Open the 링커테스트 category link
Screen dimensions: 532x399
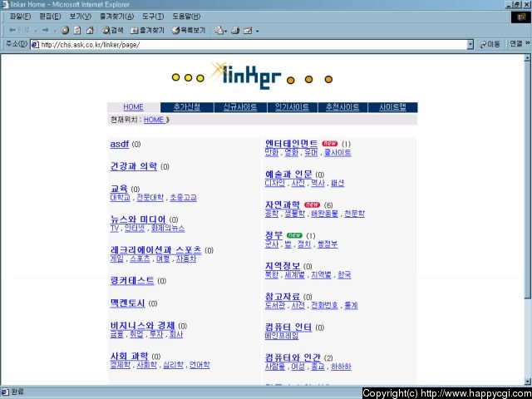coord(132,281)
